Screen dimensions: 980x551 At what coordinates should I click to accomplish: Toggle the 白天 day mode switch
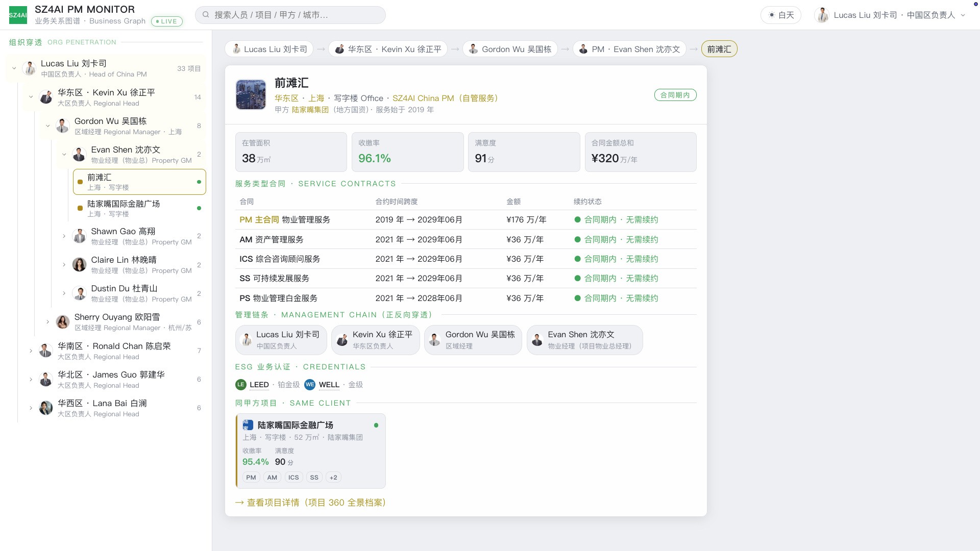click(781, 15)
